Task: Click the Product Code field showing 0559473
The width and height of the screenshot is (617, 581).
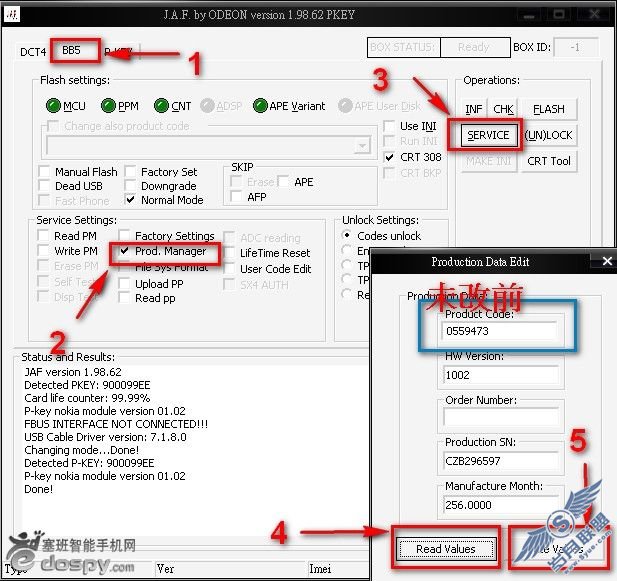Action: coord(500,331)
